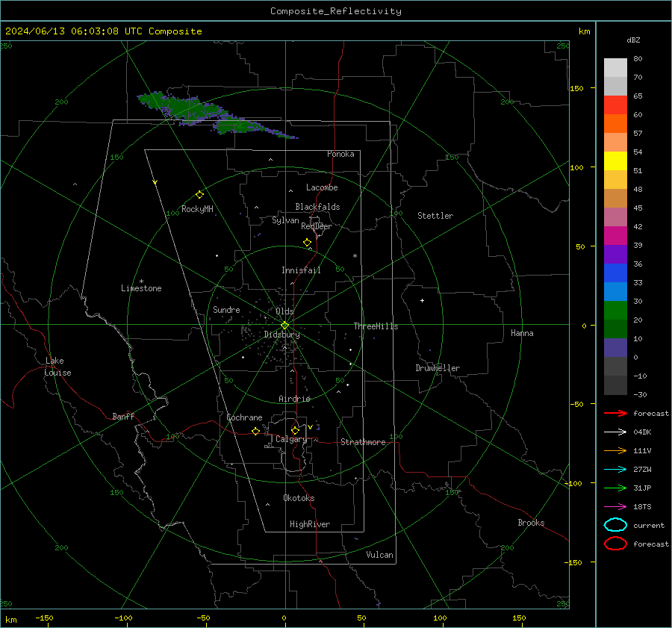This screenshot has width=672, height=628.
Task: Click the yellow diamond marker near RedDeer
Action: tap(307, 243)
